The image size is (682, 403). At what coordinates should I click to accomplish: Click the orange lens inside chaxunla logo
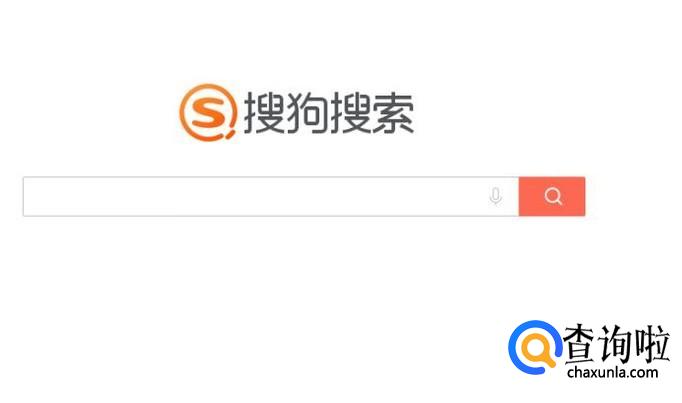pos(539,349)
